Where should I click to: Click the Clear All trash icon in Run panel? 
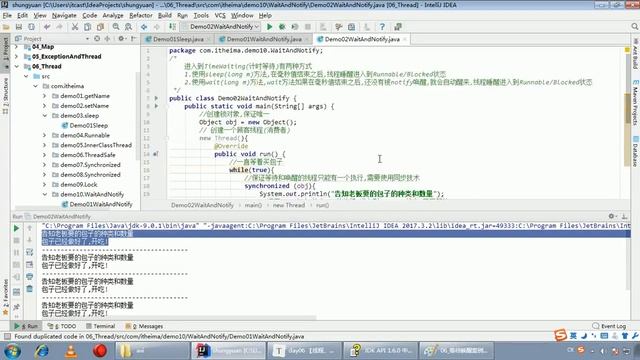pyautogui.click(x=29, y=289)
